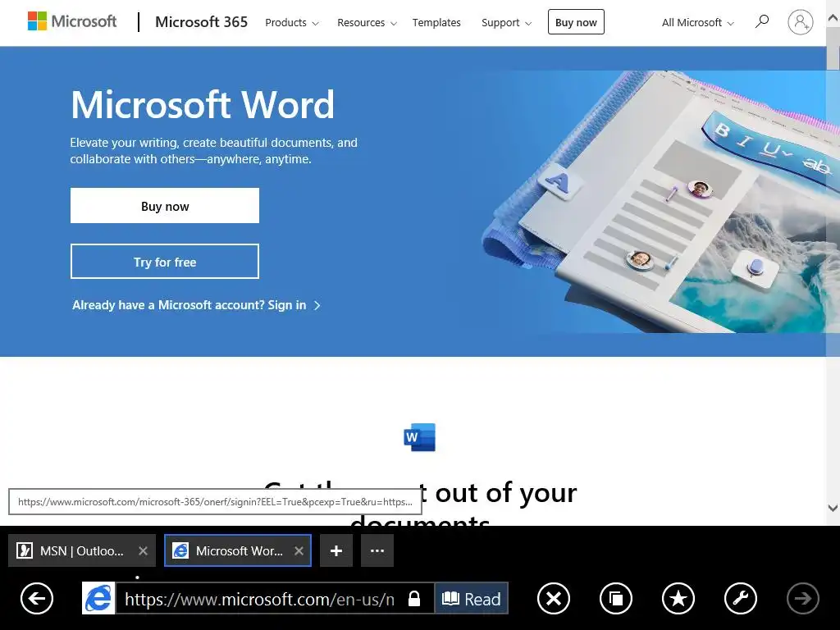Click Buy now in the top navigation
This screenshot has width=840, height=630.
tap(576, 22)
